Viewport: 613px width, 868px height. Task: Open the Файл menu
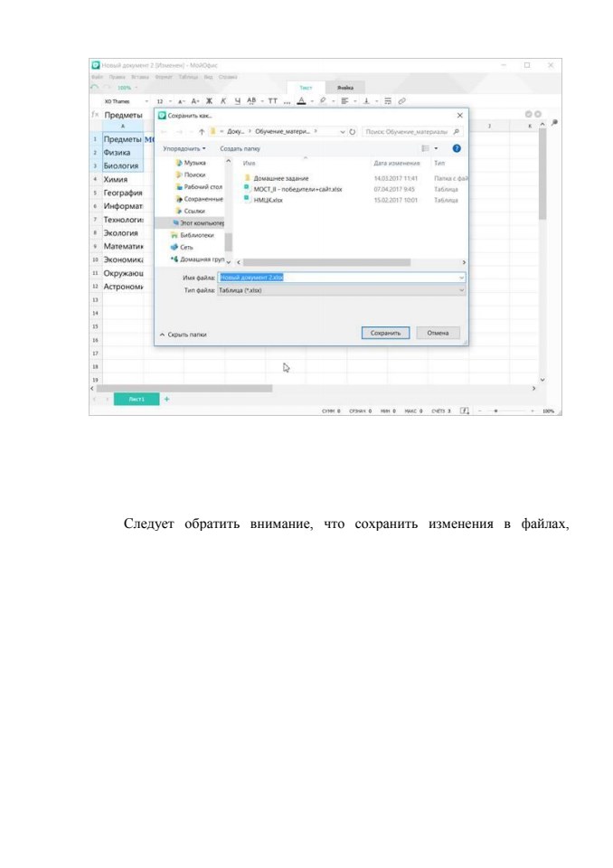pos(97,77)
